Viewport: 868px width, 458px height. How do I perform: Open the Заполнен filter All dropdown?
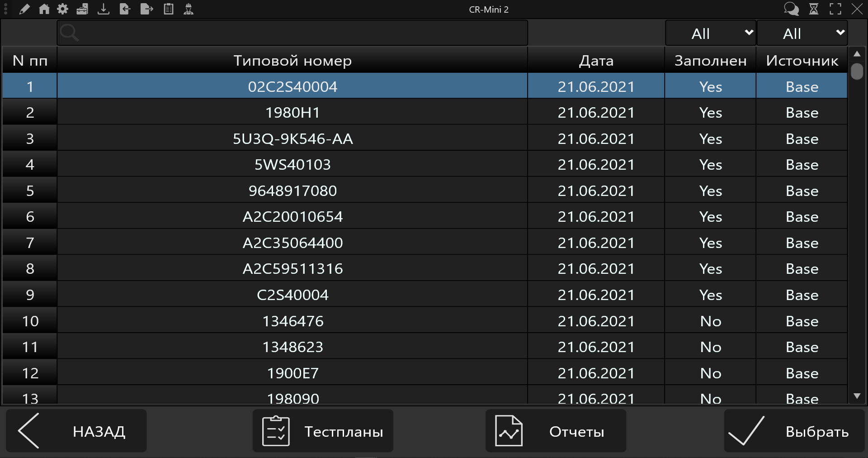[x=711, y=33]
